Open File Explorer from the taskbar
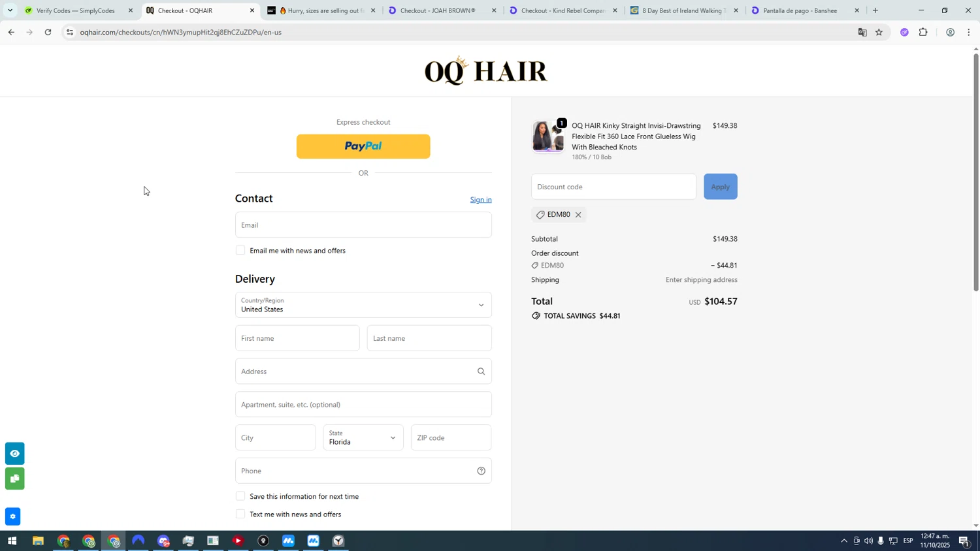Viewport: 980px width, 551px height. pos(38,541)
